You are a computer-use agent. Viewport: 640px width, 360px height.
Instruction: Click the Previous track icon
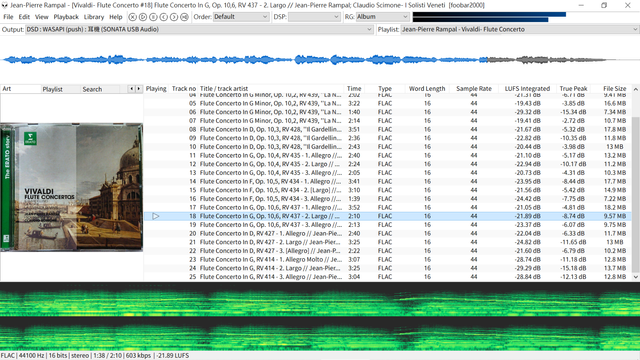(164, 17)
